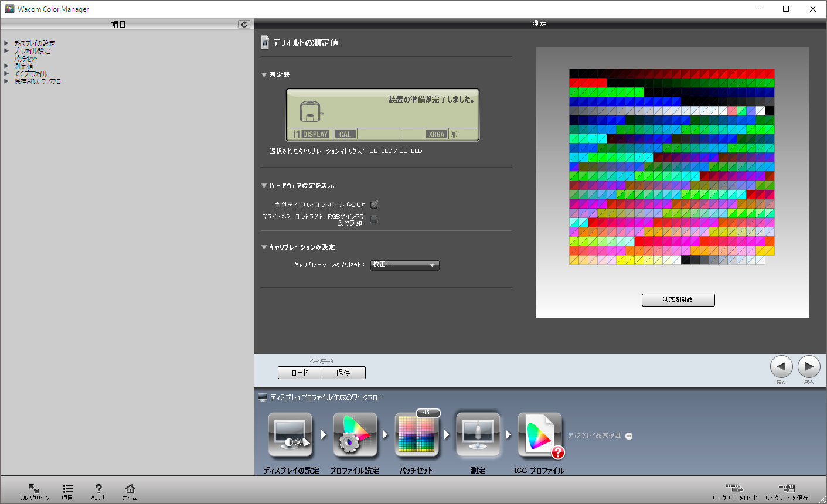Click the XRGA indicator in device status
Screen dimensions: 827x504
[437, 134]
